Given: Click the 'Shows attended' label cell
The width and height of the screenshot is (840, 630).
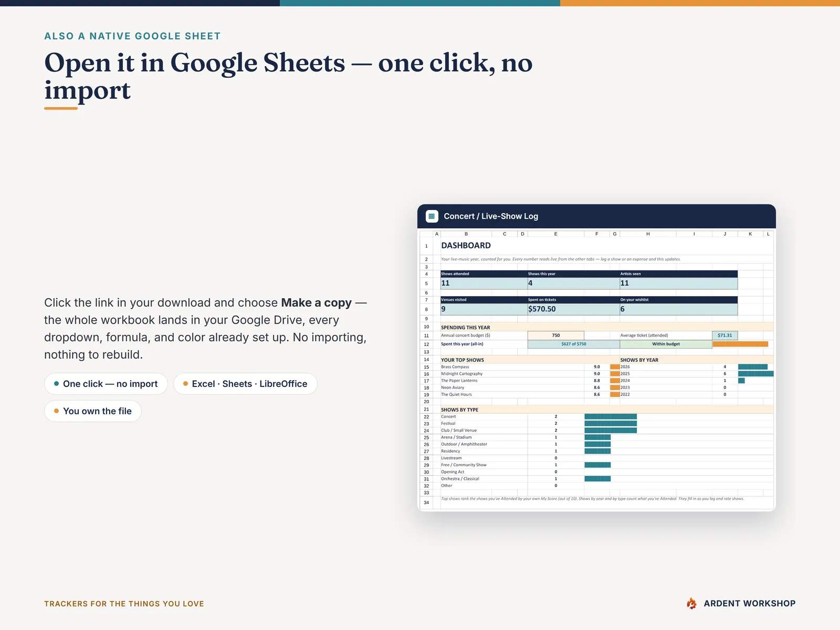Looking at the screenshot, I should [484, 274].
